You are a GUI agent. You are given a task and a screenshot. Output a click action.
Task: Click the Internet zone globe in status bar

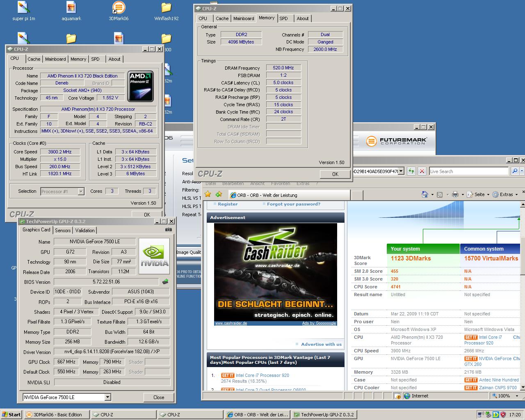click(x=407, y=396)
